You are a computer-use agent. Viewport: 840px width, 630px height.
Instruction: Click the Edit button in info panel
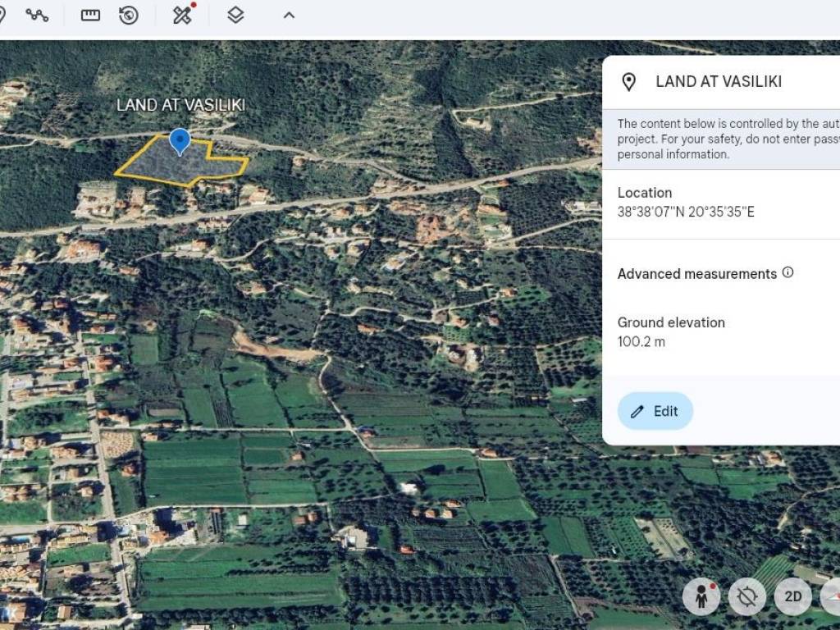click(x=655, y=412)
